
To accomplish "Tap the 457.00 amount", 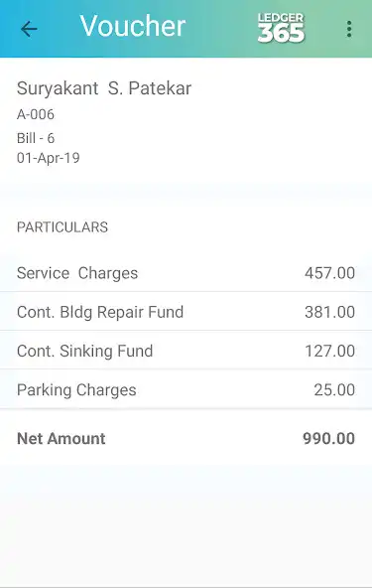I will click(x=329, y=272).
